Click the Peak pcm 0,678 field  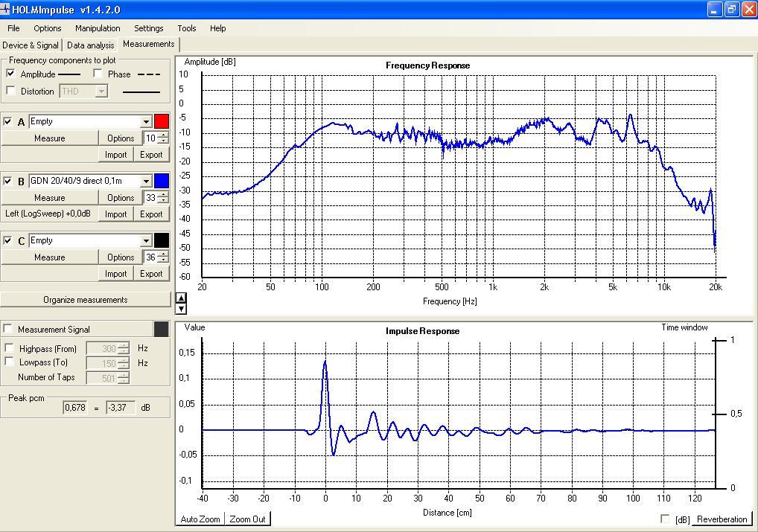[75, 407]
